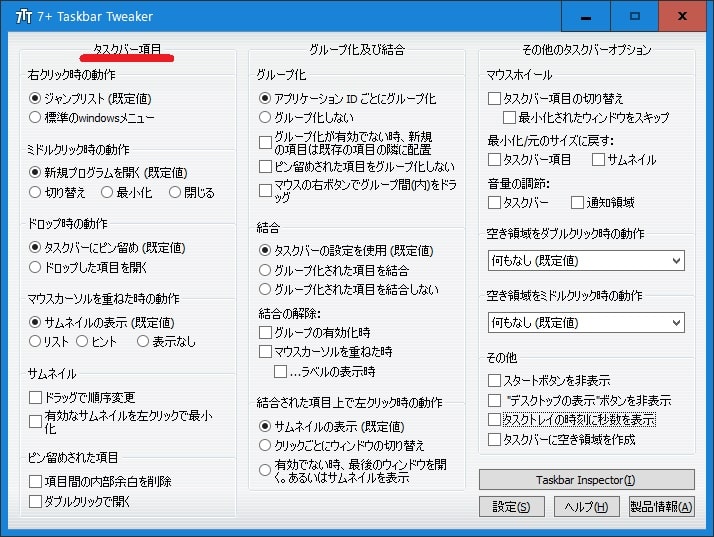Select 閉じる for middle click
The height and width of the screenshot is (537, 714).
coord(175,192)
